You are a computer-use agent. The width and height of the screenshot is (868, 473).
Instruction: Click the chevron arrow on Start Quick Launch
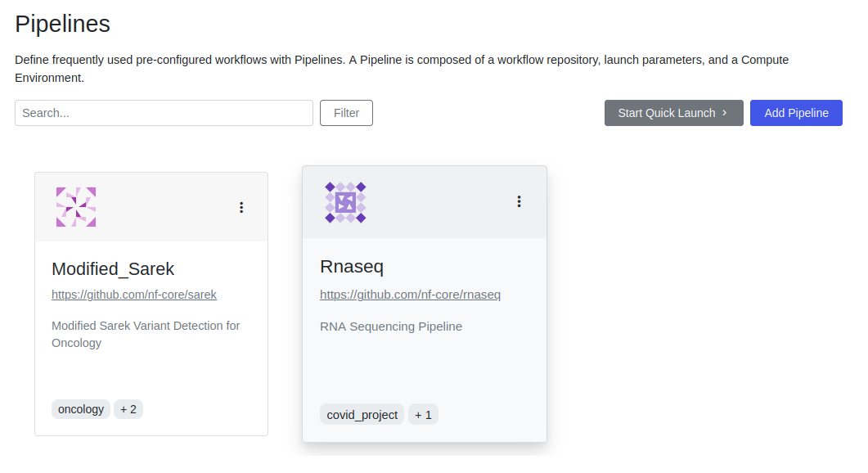tap(725, 113)
